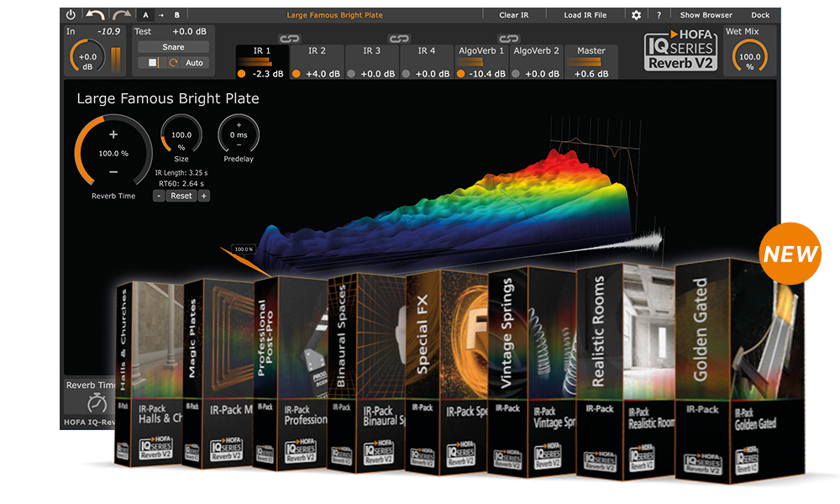
Task: Select the AlgoVerb 2 tab
Action: (536, 51)
